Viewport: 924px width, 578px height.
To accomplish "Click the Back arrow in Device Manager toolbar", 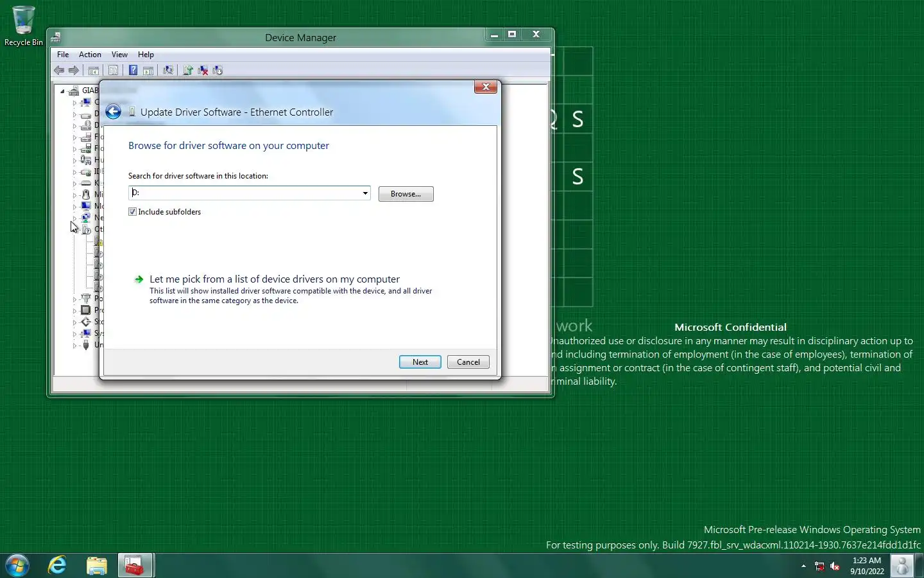I will pos(59,71).
